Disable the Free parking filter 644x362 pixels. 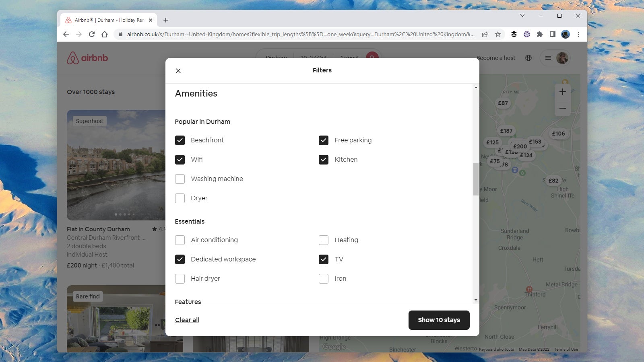324,140
